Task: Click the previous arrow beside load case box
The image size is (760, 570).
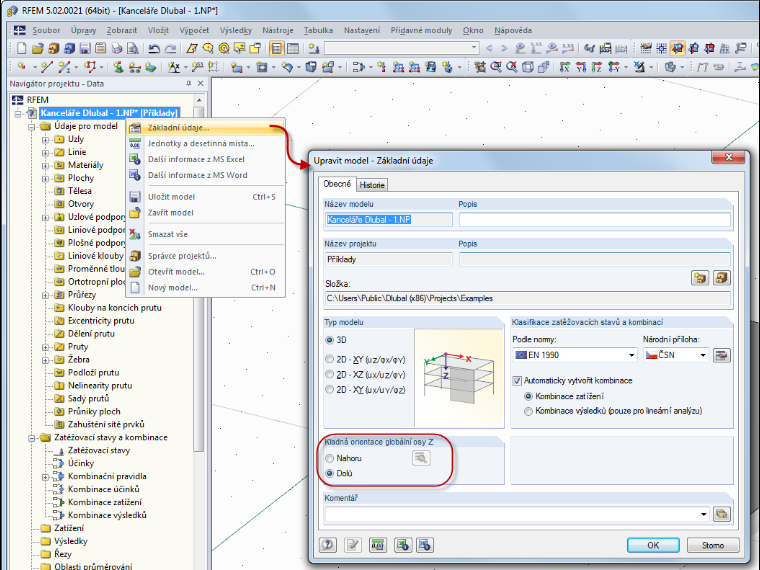Action: coord(489,48)
